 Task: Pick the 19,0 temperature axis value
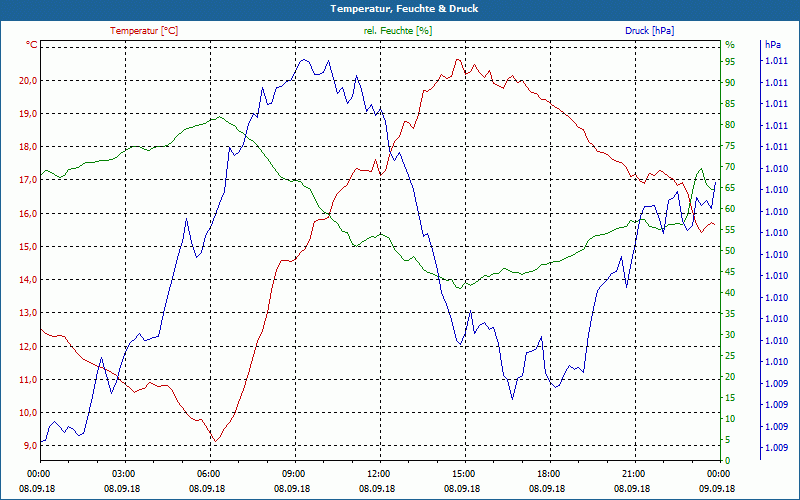point(28,114)
